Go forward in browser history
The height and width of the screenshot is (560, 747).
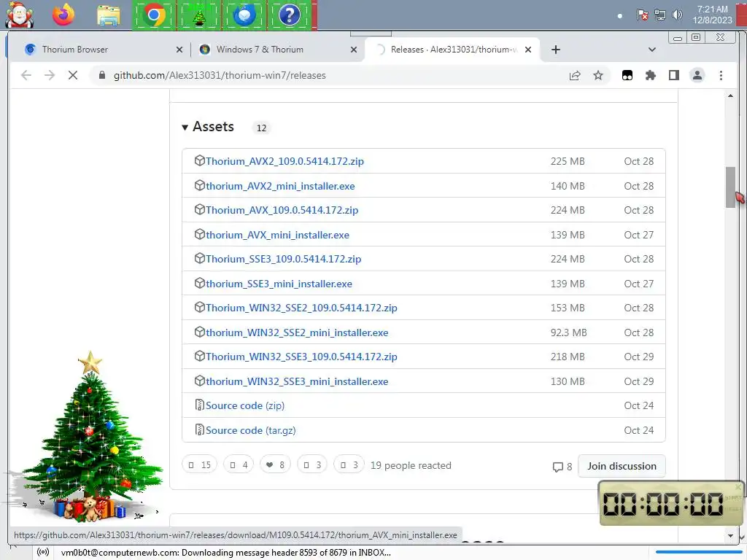point(50,75)
